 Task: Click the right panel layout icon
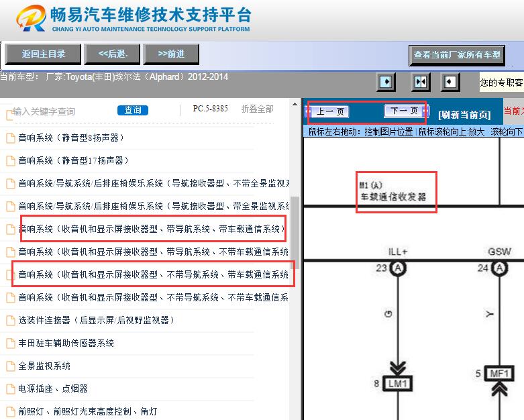[x=450, y=82]
